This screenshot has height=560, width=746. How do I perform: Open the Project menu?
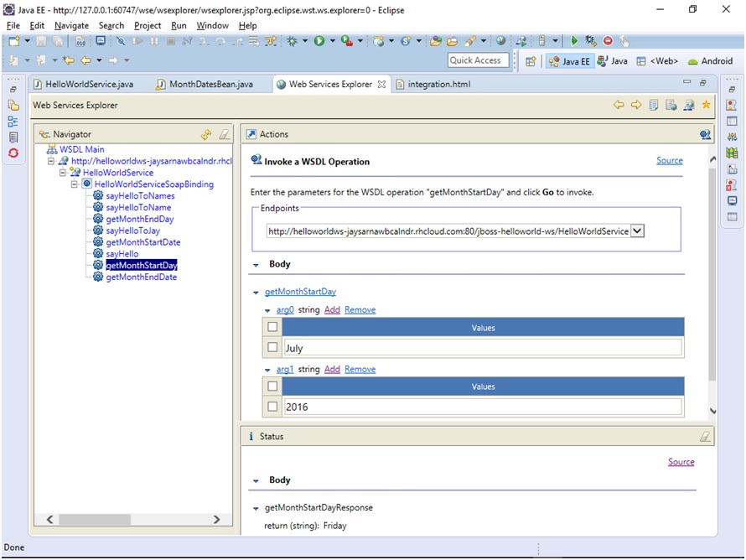(x=148, y=26)
